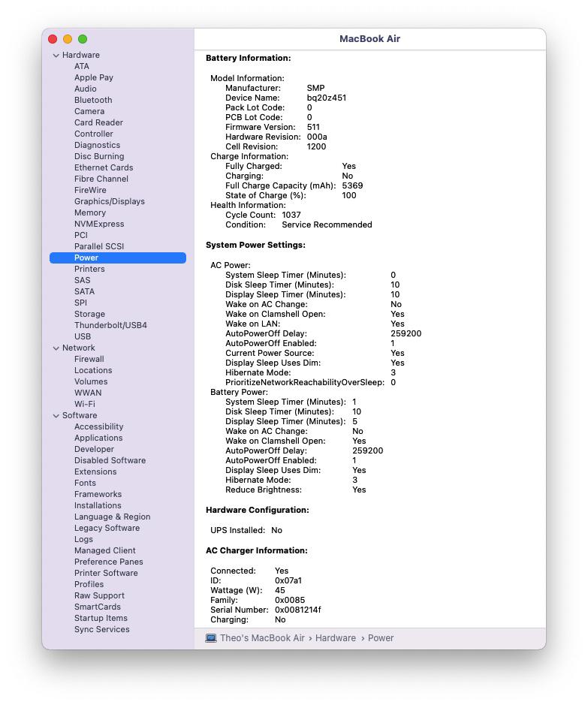Open the Profiles entry
The height and width of the screenshot is (705, 588).
(x=89, y=585)
